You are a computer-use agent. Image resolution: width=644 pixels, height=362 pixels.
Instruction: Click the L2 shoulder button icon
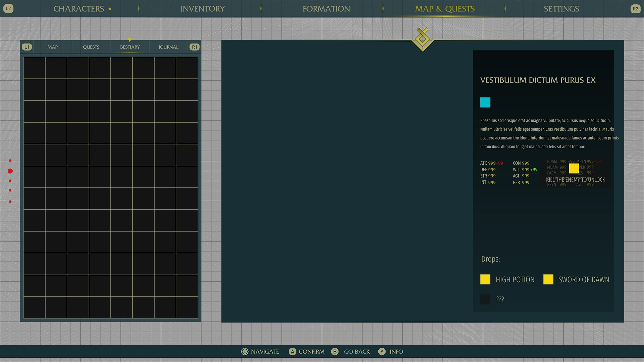point(8,9)
